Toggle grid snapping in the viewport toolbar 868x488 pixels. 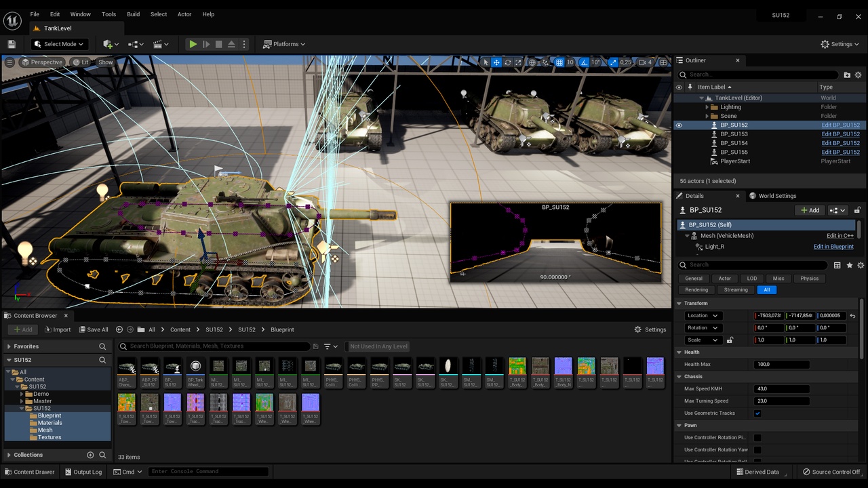[559, 62]
